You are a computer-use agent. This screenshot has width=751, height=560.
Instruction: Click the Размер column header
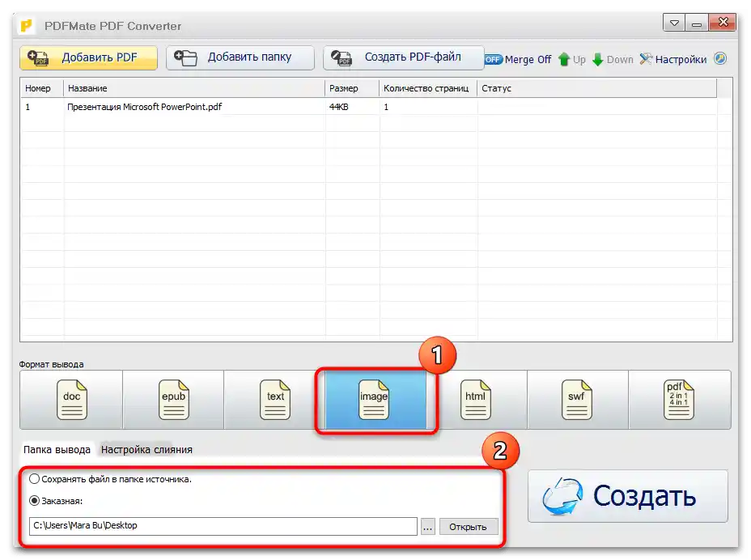pyautogui.click(x=352, y=88)
